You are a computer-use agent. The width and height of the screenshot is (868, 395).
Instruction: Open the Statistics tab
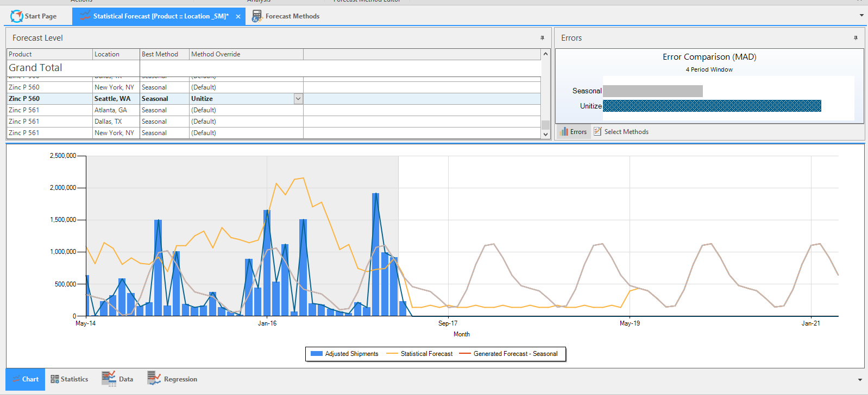coord(70,379)
